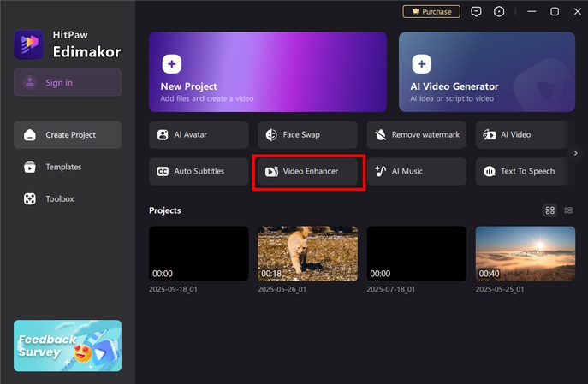588x384 pixels.
Task: Open the Video Enhancer tool
Action: point(307,172)
